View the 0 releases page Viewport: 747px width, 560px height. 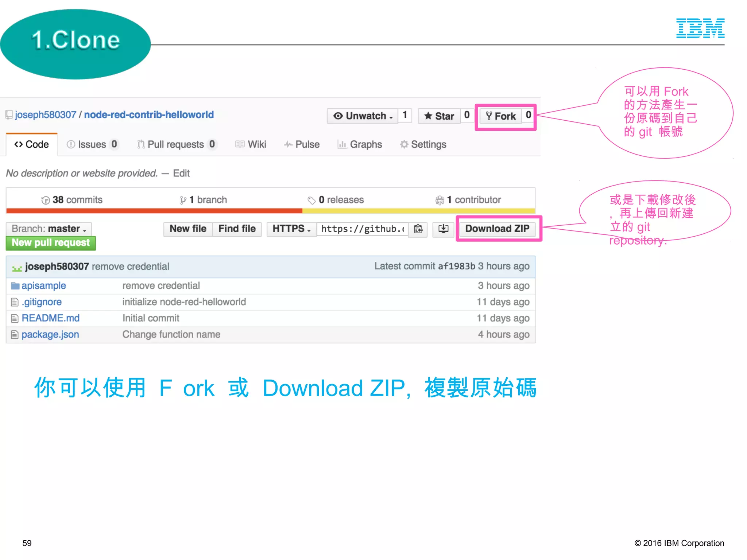tap(336, 200)
